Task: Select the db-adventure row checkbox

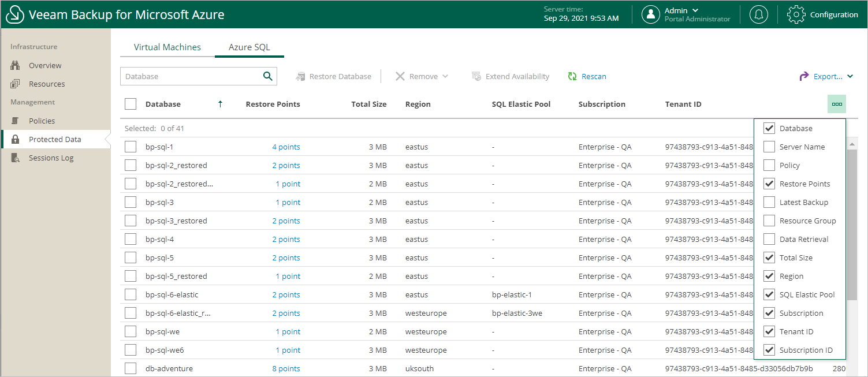Action: pos(131,368)
